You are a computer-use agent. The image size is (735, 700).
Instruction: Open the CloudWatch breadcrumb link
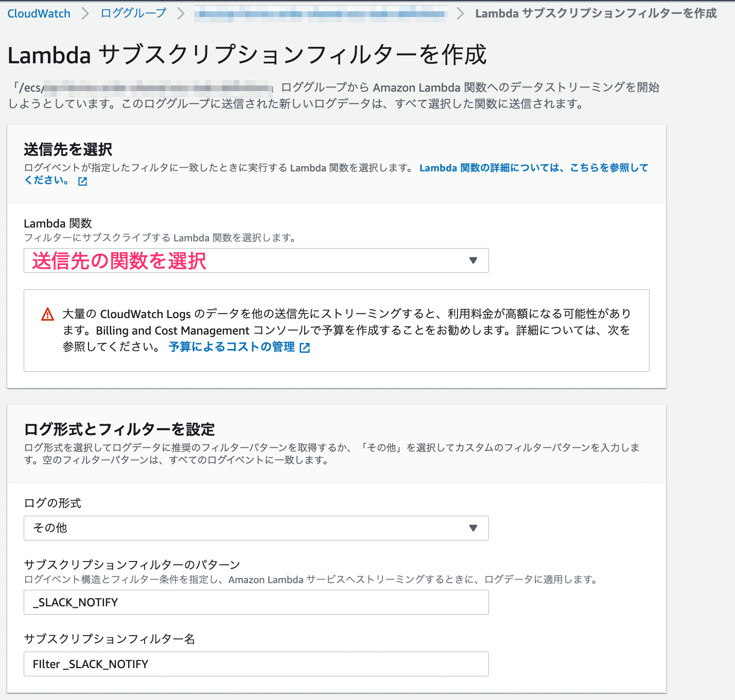coord(39,13)
